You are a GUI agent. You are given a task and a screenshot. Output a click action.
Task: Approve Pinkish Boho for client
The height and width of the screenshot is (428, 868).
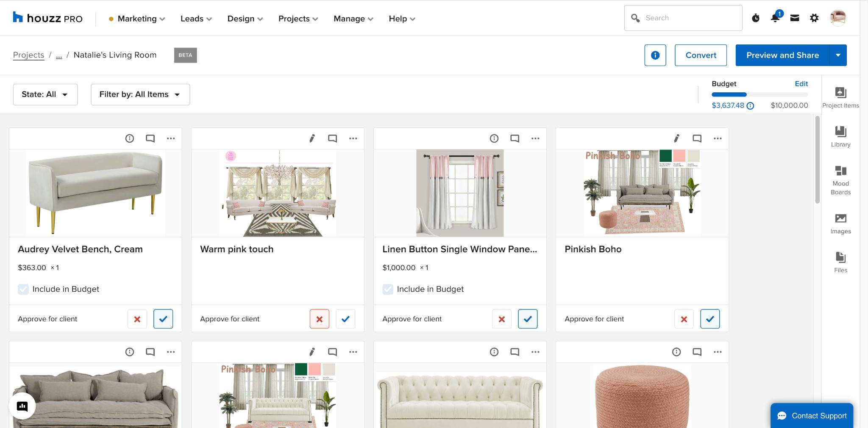(710, 319)
